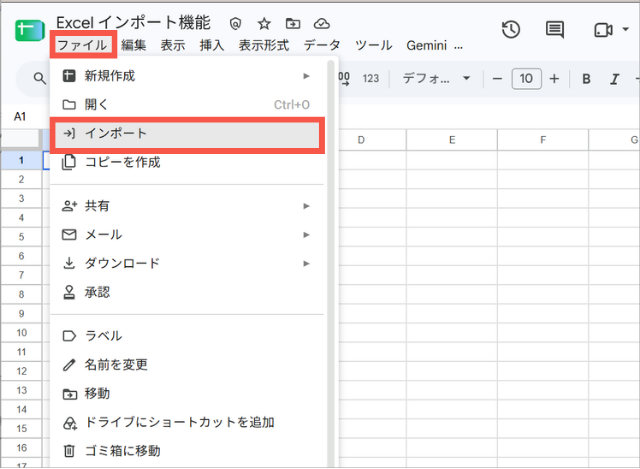640x469 pixels.
Task: Choose インポート from the file menu
Action: pyautogui.click(x=187, y=134)
